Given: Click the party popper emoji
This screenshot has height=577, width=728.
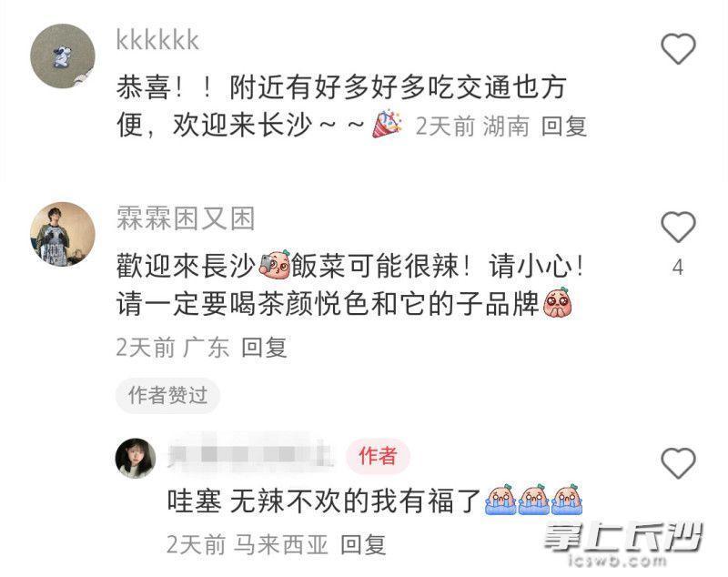Looking at the screenshot, I should pos(388,124).
